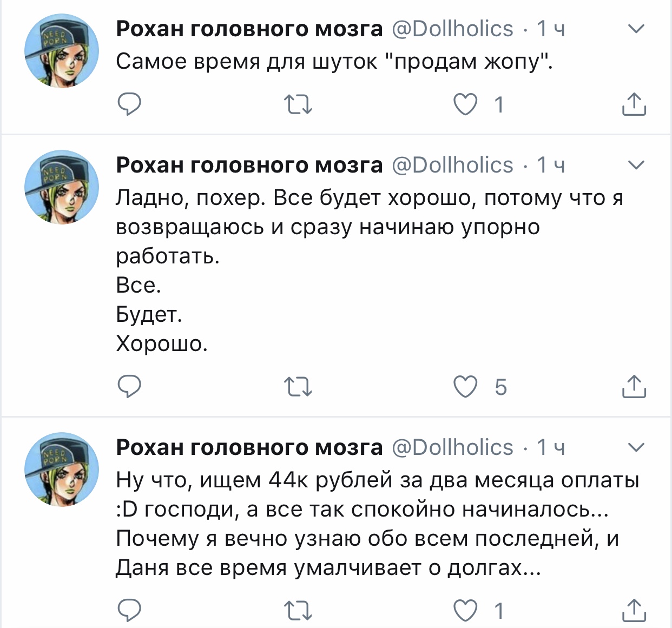Like the "продам жопу" tweet
The width and height of the screenshot is (672, 628).
pos(465,104)
